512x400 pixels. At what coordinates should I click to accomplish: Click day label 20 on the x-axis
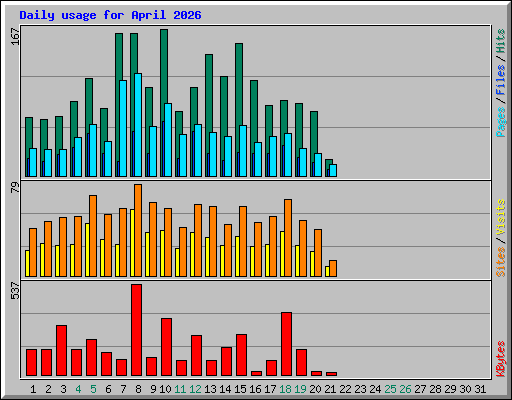click(315, 389)
